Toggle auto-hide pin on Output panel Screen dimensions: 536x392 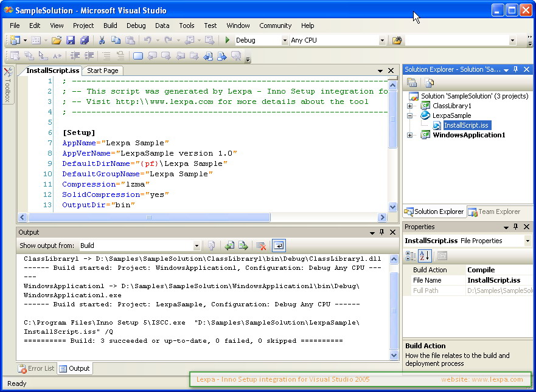[382, 232]
